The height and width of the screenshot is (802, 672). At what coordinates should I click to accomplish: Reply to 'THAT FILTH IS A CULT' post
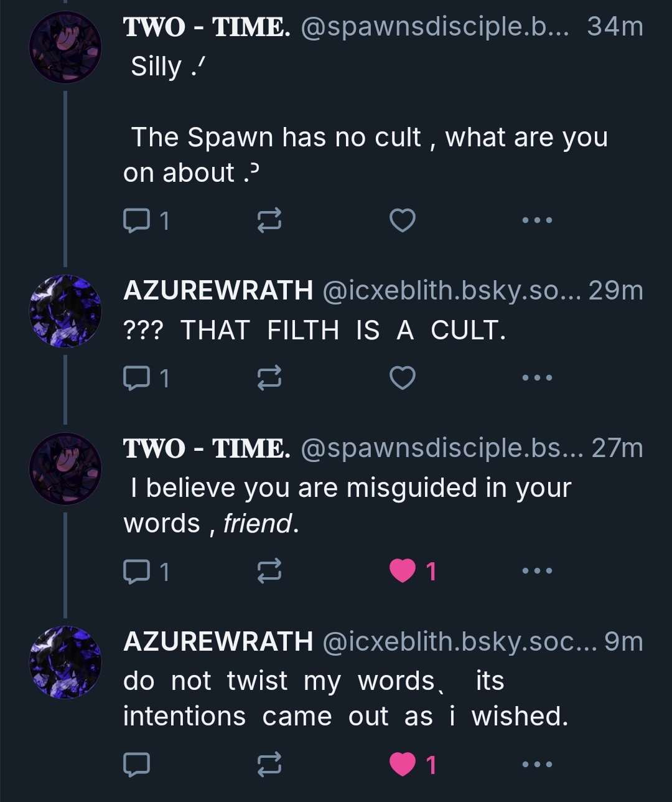[x=137, y=377]
